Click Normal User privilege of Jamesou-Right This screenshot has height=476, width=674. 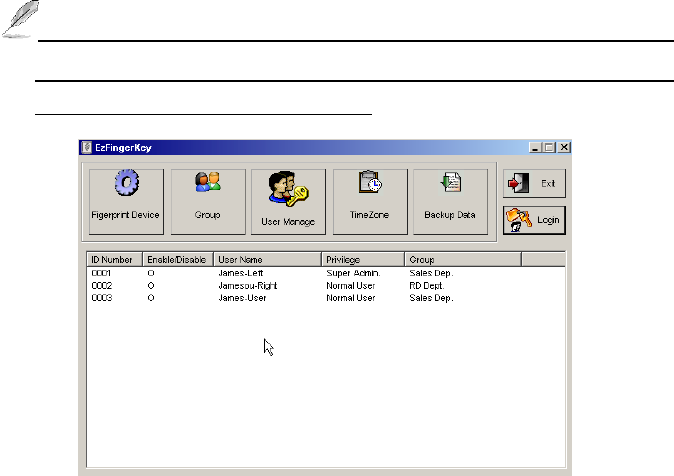[x=351, y=286]
